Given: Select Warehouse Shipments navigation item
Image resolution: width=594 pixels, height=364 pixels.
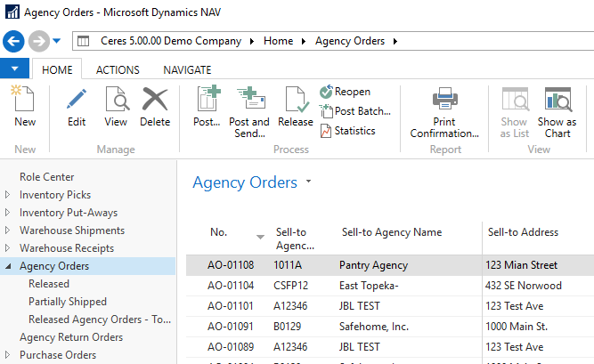Looking at the screenshot, I should pyautogui.click(x=72, y=231).
